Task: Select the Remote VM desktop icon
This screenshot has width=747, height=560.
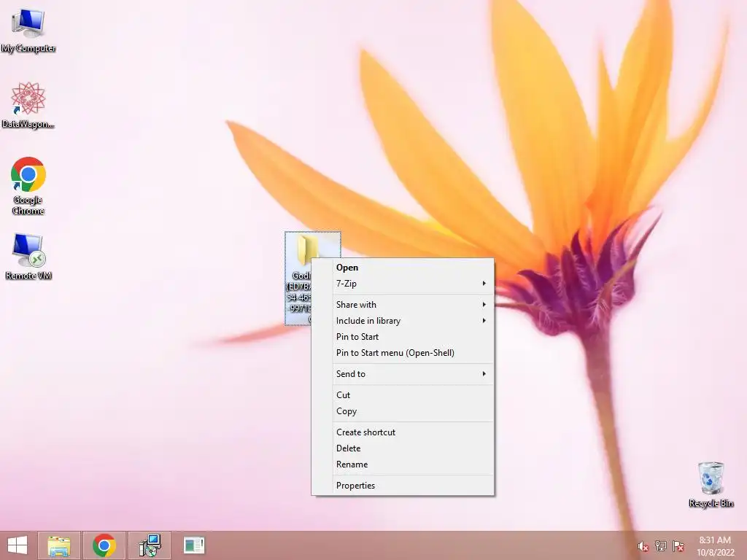Action: [x=28, y=256]
